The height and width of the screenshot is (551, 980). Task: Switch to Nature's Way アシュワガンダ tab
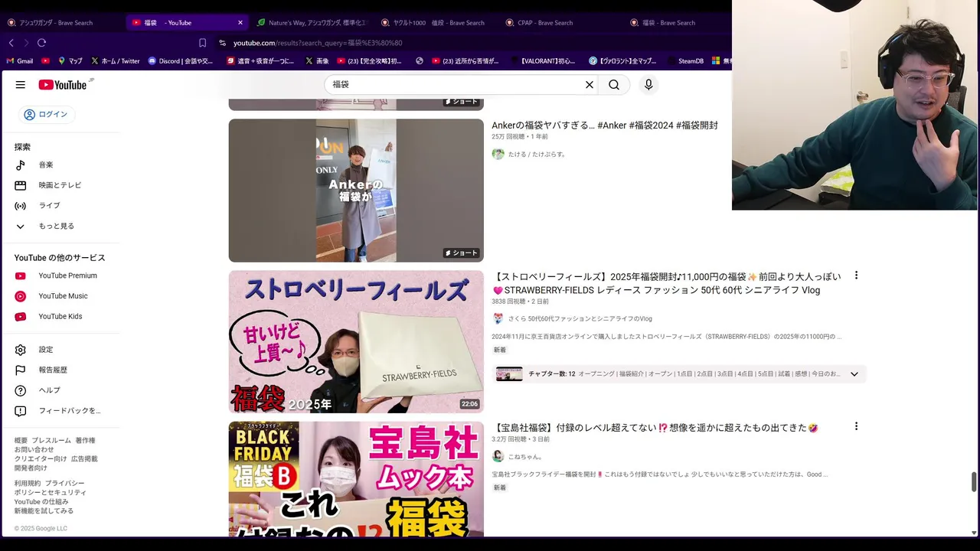tap(312, 22)
